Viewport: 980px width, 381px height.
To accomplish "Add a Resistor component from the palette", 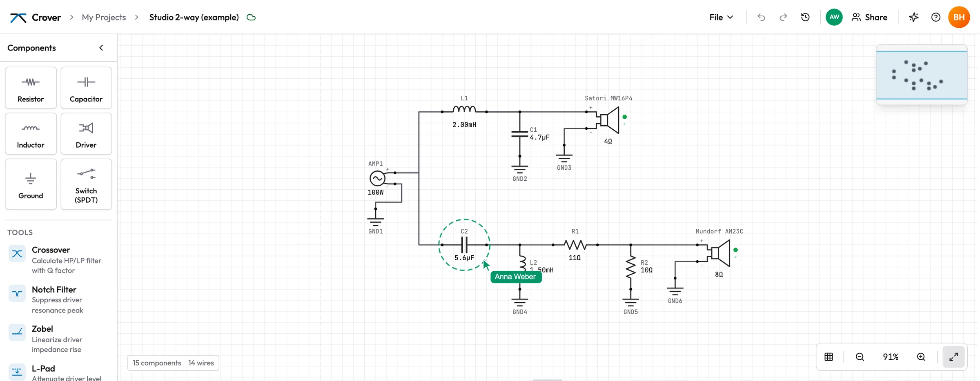I will tap(31, 88).
